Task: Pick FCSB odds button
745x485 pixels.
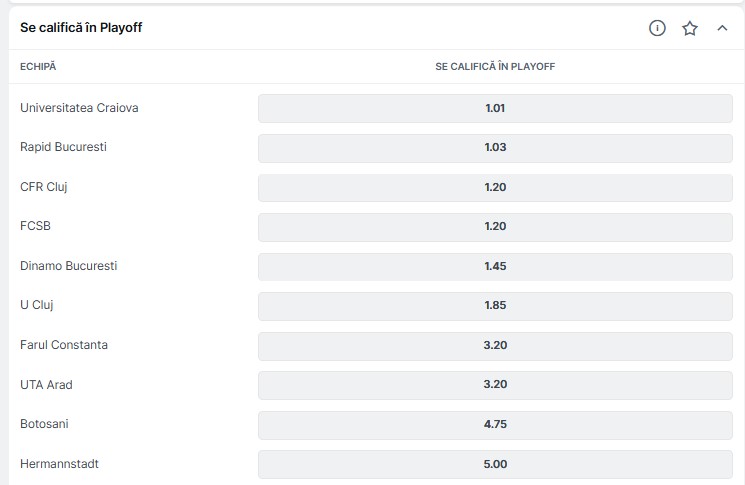Action: point(495,227)
